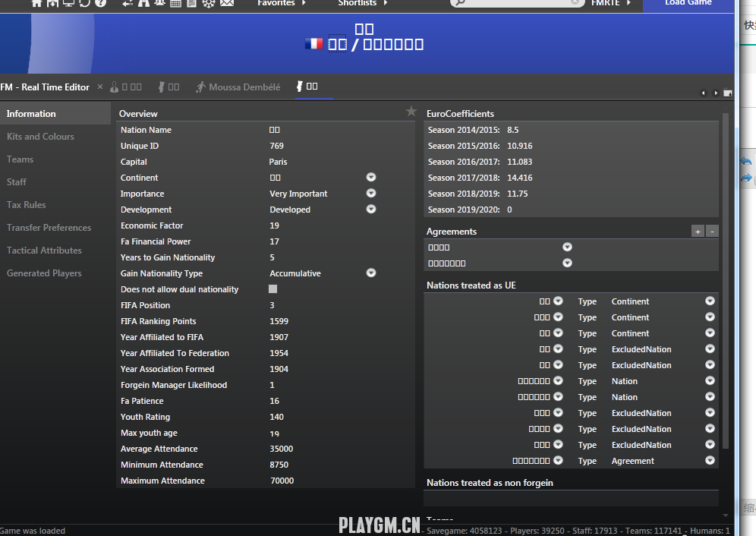
Task: Remove an agreement with the minus button
Action: (x=712, y=232)
